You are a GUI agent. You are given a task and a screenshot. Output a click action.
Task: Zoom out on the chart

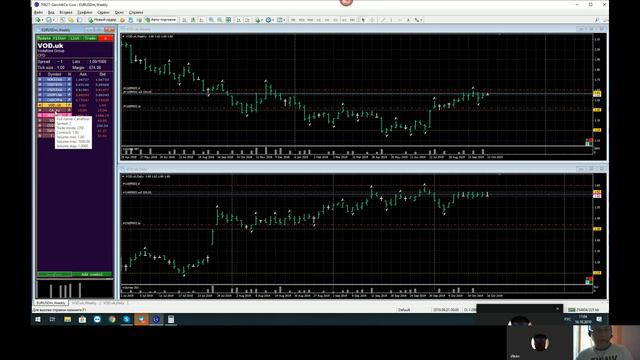pos(220,20)
